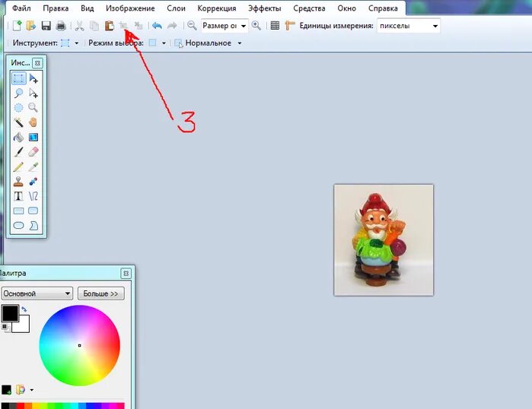
Task: Open the Изображение menu
Action: coord(130,8)
